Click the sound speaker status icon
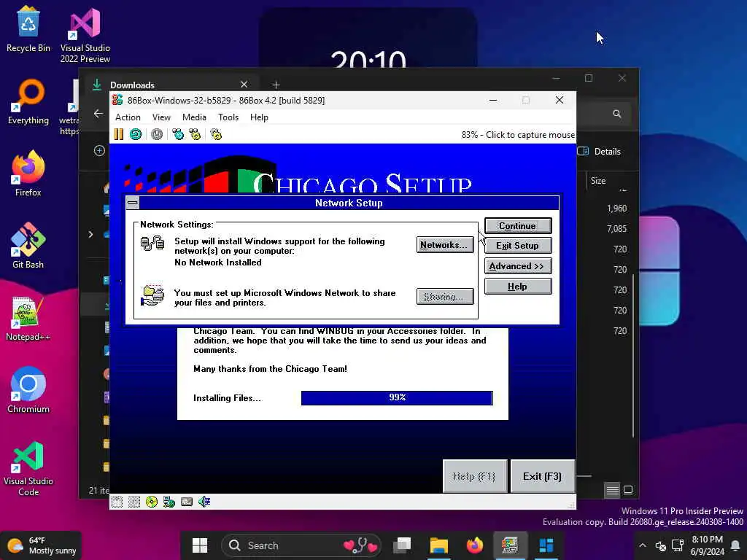 pos(204,502)
